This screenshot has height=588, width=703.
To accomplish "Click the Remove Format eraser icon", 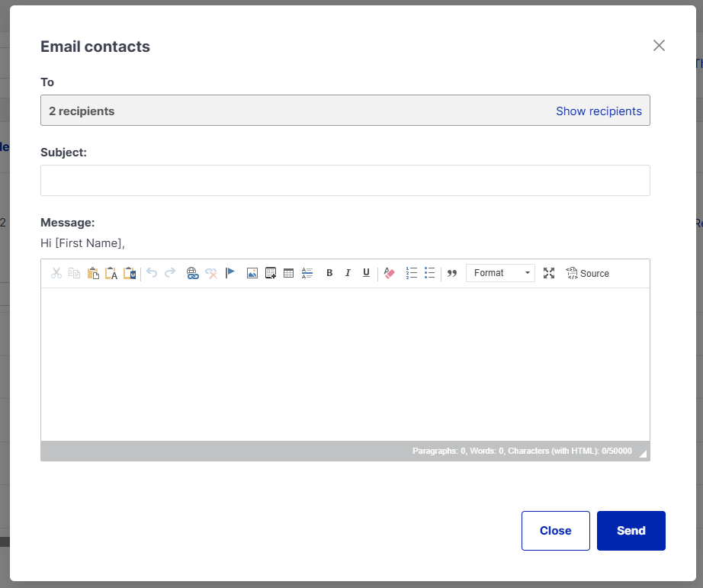I will [390, 273].
